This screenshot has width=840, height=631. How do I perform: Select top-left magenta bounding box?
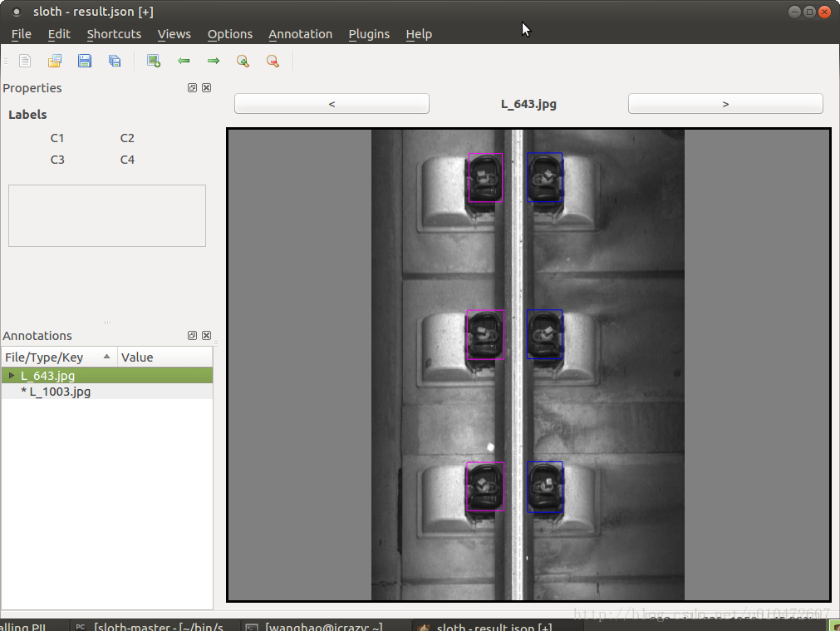click(x=485, y=177)
